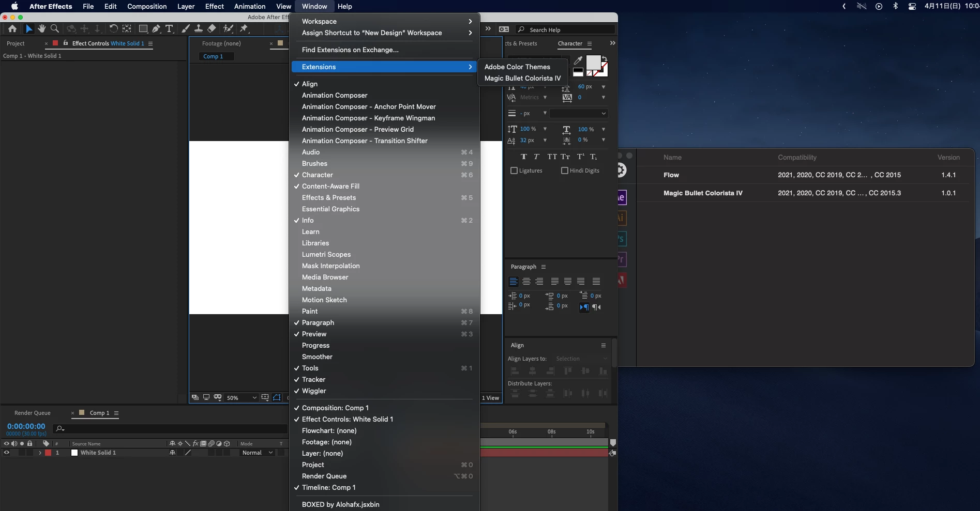Uncheck Character in the Window menu

(384, 175)
